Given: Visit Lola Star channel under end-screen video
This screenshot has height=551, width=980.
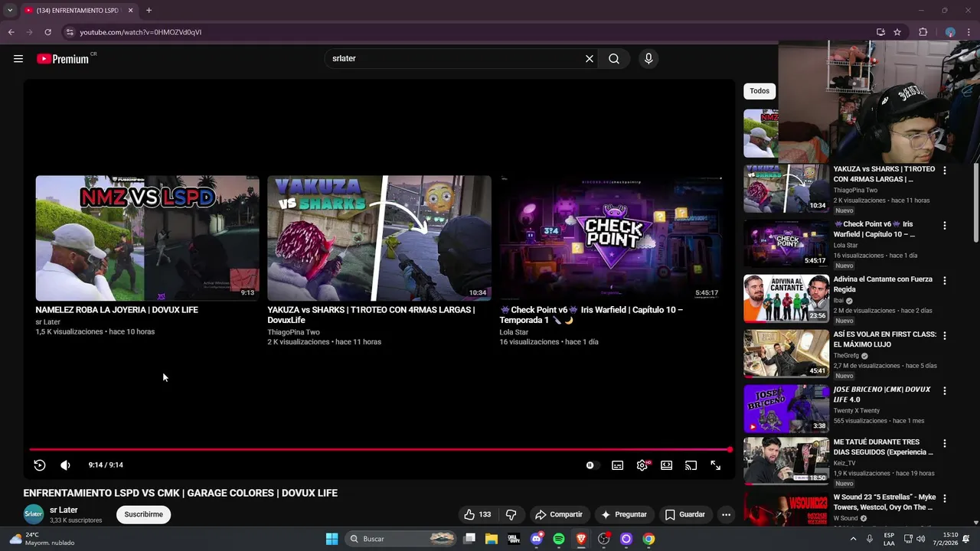Looking at the screenshot, I should (x=514, y=332).
